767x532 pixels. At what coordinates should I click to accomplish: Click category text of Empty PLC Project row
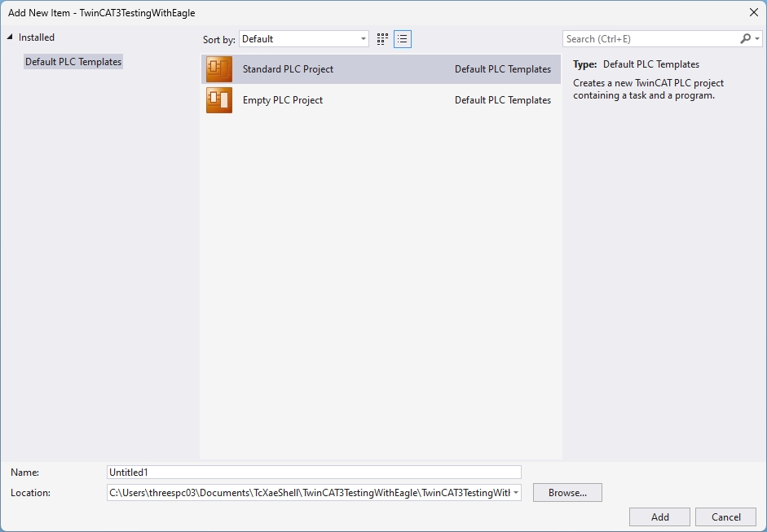click(503, 99)
